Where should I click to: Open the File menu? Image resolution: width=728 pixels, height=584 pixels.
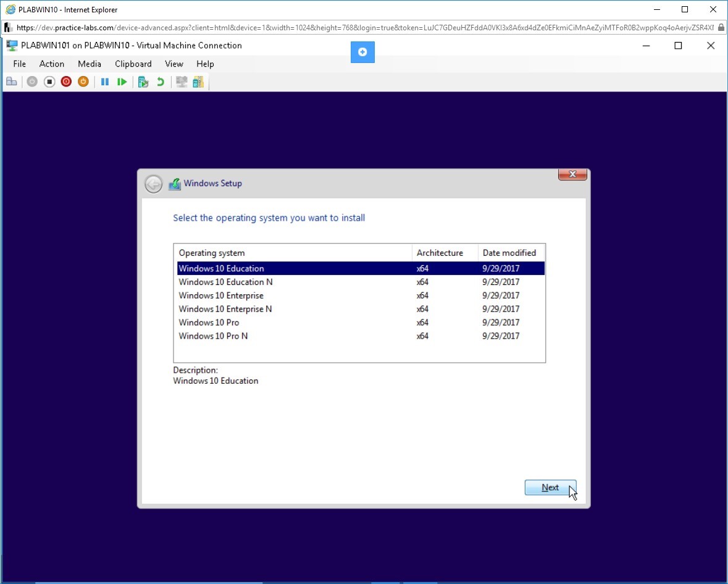(20, 64)
